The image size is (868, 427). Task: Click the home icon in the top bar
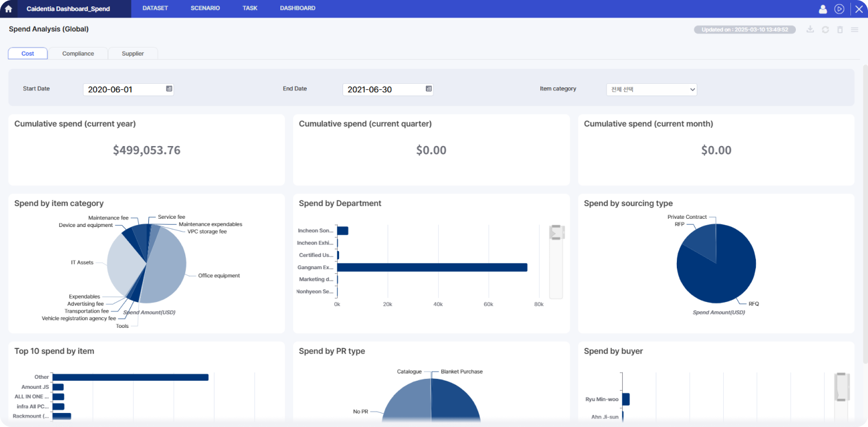(x=8, y=9)
